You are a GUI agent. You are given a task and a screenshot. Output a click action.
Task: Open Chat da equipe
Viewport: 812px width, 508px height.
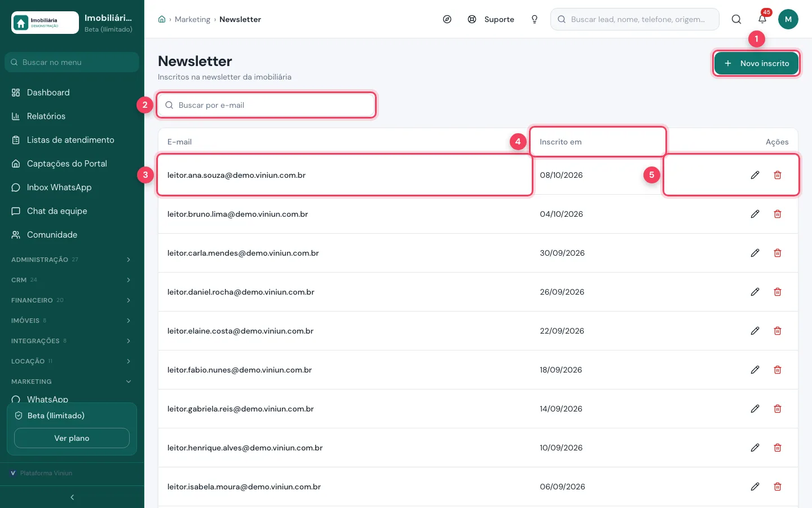click(72, 211)
